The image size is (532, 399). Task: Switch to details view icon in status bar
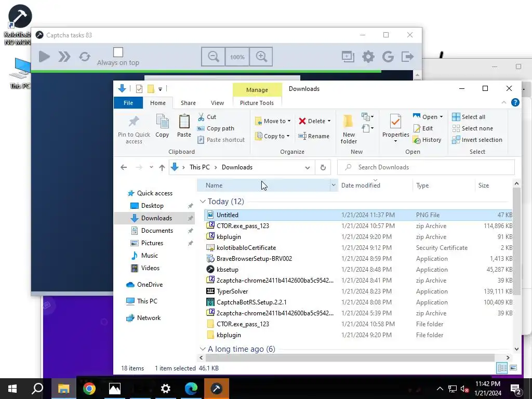pos(502,368)
